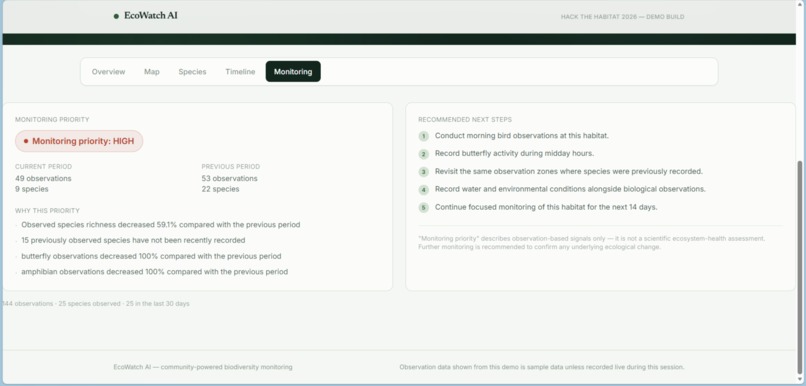Click footer 'Observation data shown from this demo' note

coord(542,367)
